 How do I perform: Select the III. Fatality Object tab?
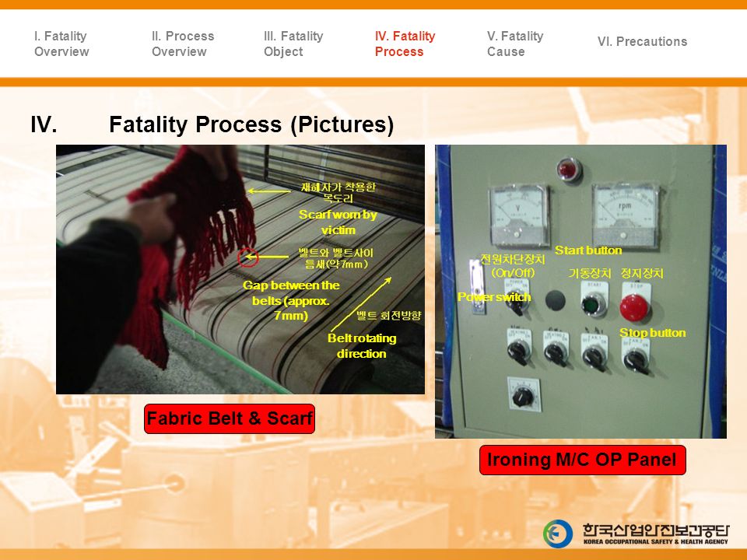pos(293,44)
